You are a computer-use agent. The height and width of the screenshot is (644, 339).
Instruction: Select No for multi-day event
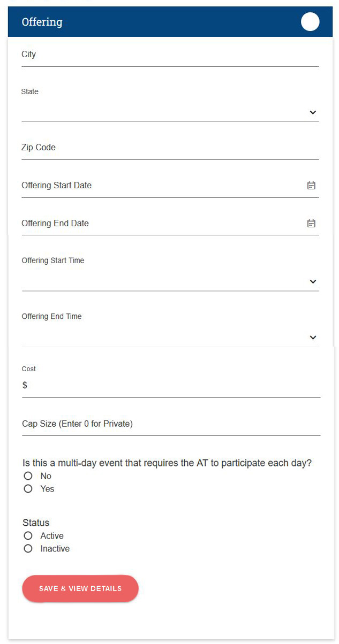28,476
